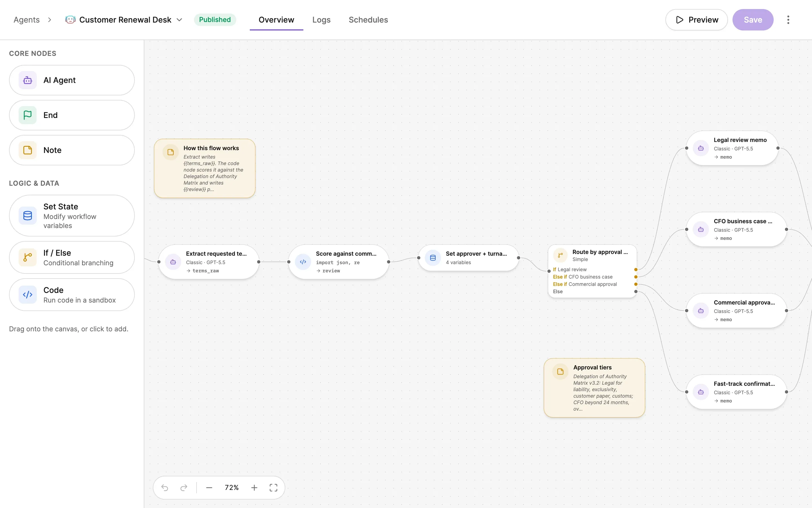This screenshot has height=508, width=812.
Task: Click the Set State database icon
Action: (28, 216)
